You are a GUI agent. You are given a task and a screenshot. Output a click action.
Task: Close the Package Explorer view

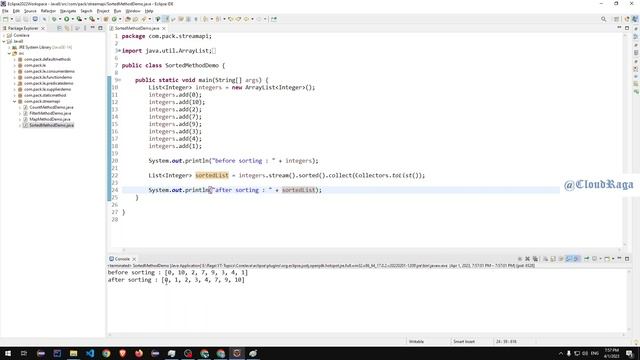coord(43,28)
